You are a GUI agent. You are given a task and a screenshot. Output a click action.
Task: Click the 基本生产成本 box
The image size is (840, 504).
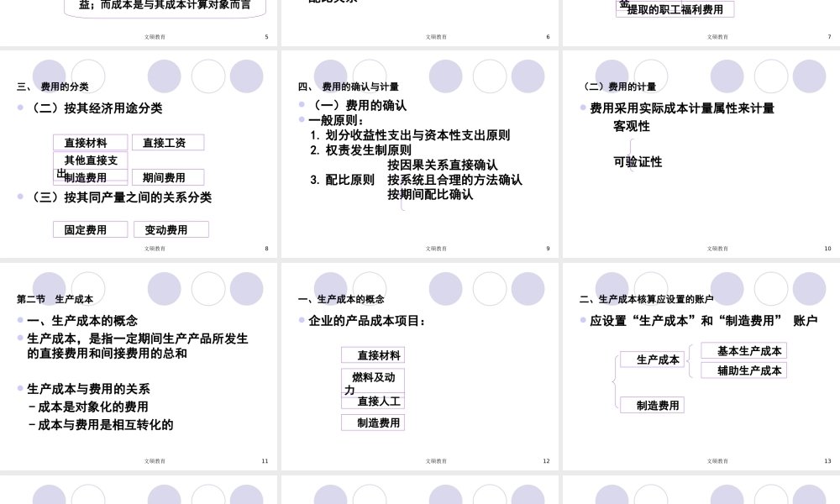coord(743,350)
